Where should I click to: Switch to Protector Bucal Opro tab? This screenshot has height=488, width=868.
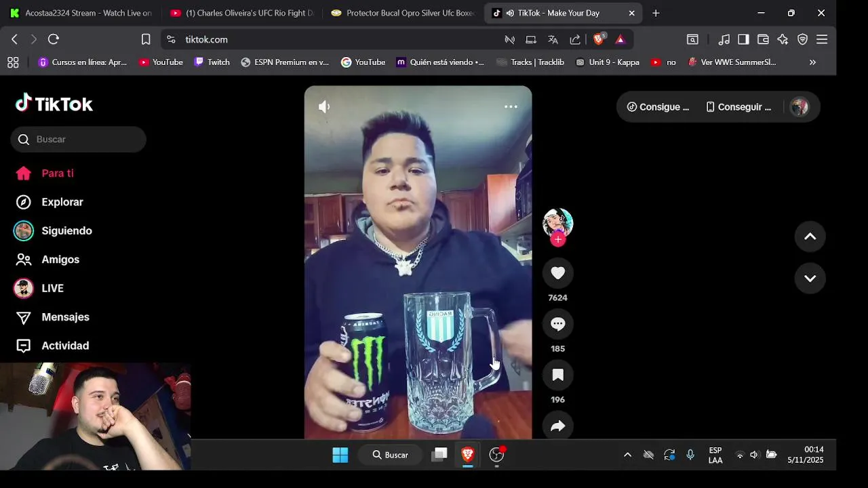(403, 13)
